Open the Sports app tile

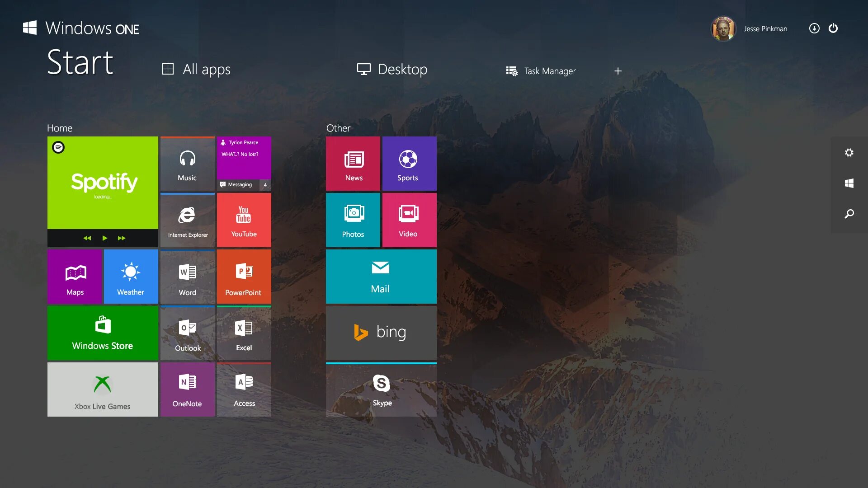click(x=409, y=164)
